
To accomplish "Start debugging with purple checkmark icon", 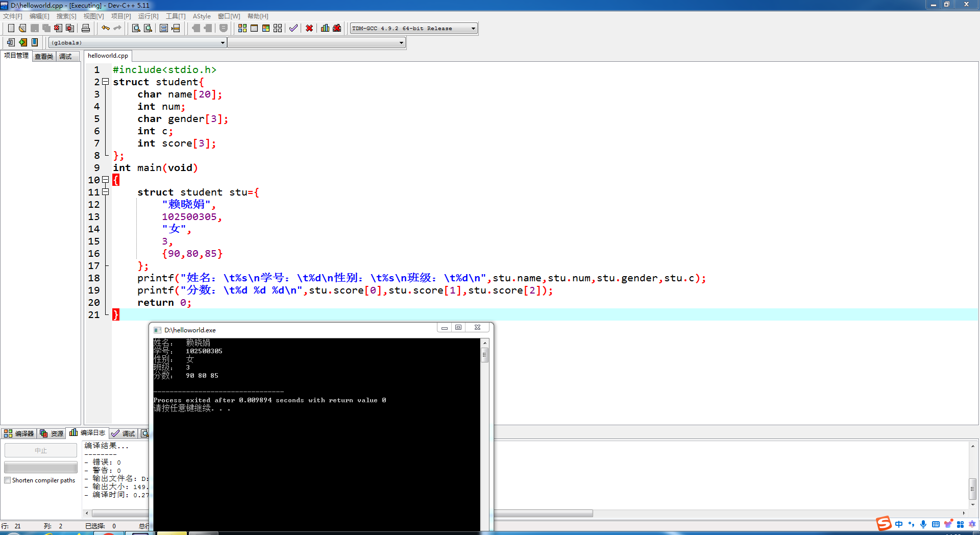I will [x=293, y=28].
